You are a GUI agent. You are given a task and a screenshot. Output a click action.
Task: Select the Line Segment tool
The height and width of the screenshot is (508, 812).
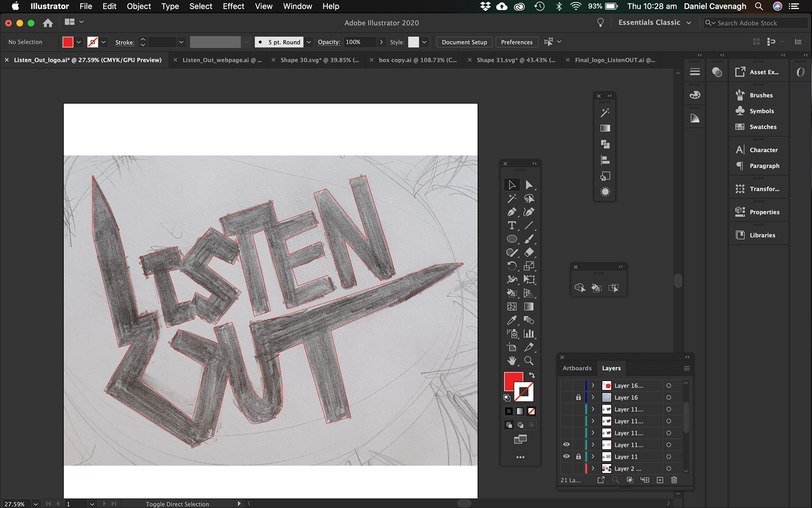coord(529,226)
